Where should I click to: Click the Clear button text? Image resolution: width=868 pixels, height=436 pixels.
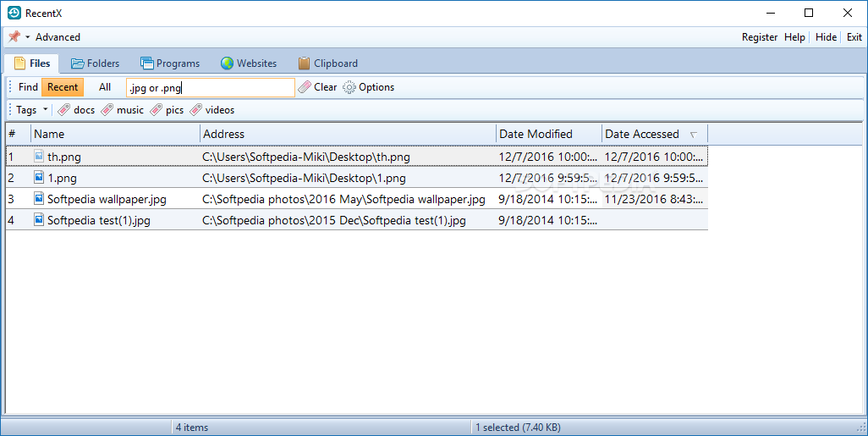[x=326, y=87]
